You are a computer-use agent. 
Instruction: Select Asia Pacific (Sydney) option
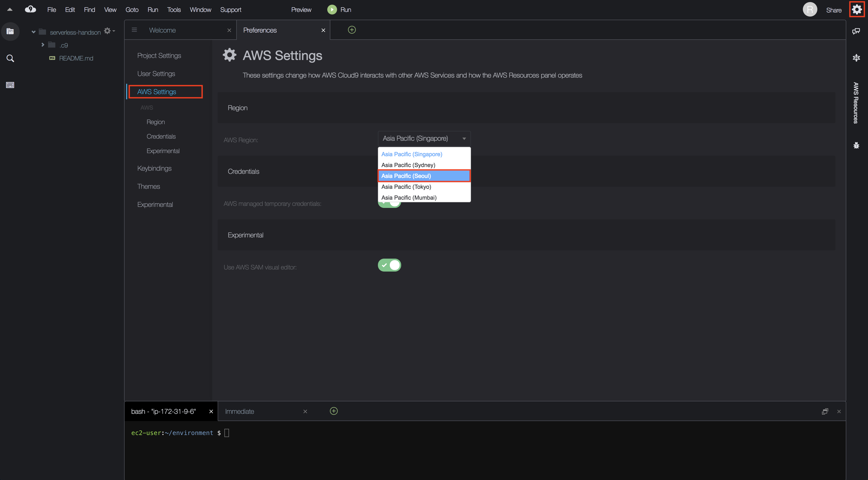pyautogui.click(x=424, y=165)
